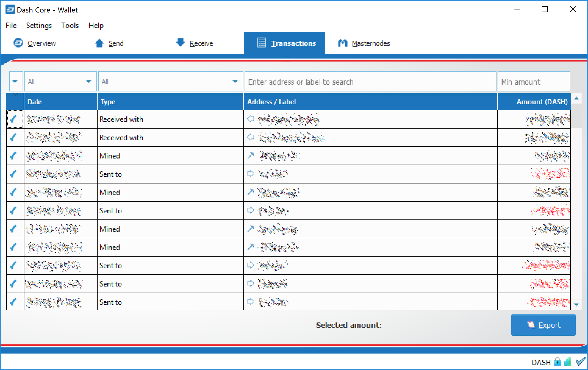Viewport: 588px width, 370px height.
Task: Click the confirmed checkmark in the first Sent to row
Action: click(x=13, y=174)
